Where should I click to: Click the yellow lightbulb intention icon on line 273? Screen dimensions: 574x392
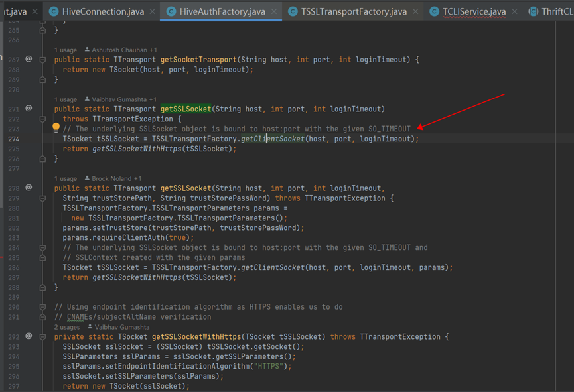tap(56, 127)
